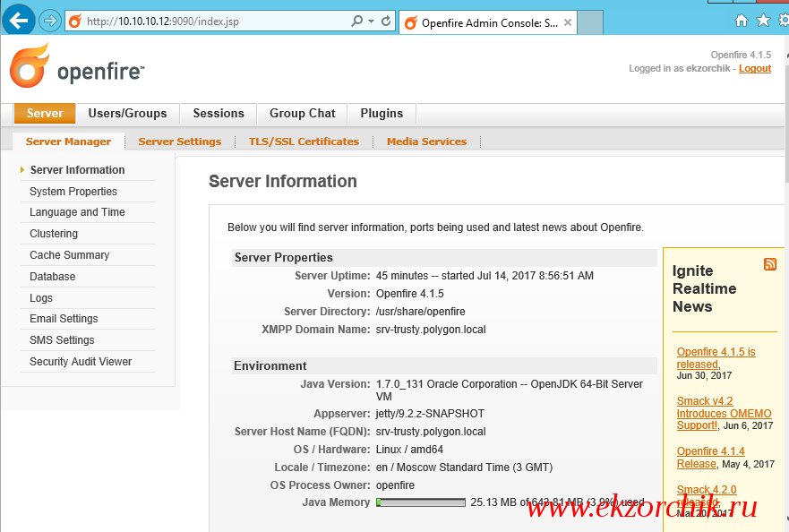Screen dimensions: 789x532
Task: Click the Ignite Realtime News heading
Action: tap(705, 288)
